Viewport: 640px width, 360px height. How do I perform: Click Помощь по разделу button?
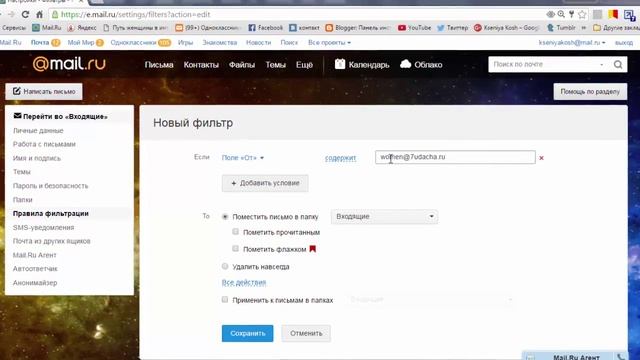point(590,91)
